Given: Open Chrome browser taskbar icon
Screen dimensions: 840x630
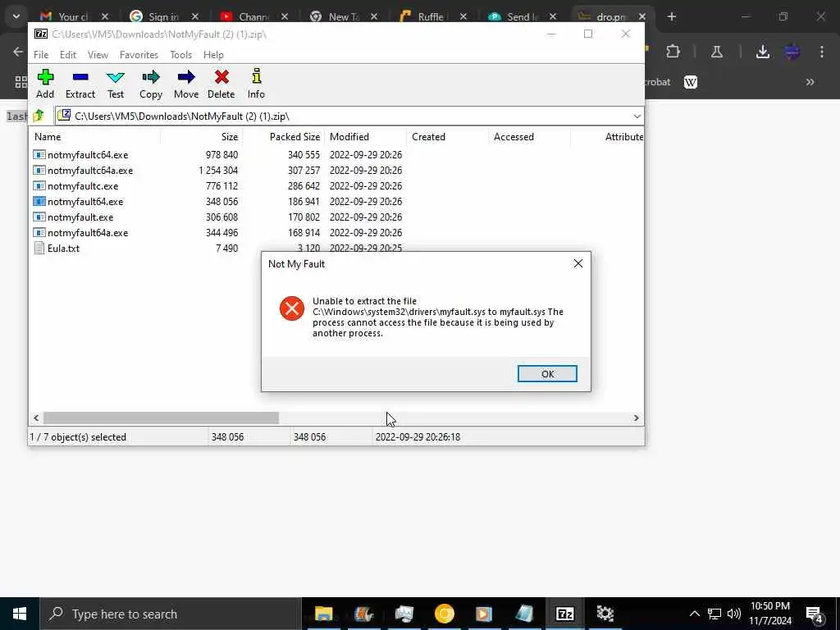Looking at the screenshot, I should pyautogui.click(x=444, y=614).
